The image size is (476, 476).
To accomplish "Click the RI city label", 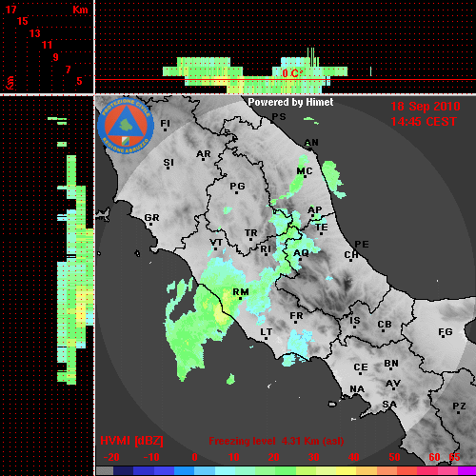I will 266,249.
